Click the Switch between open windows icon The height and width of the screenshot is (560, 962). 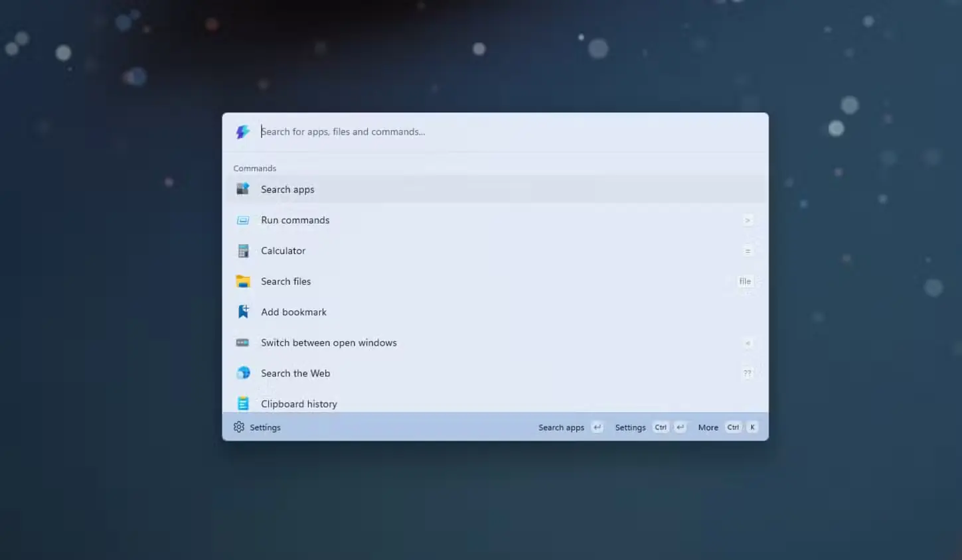click(x=243, y=342)
